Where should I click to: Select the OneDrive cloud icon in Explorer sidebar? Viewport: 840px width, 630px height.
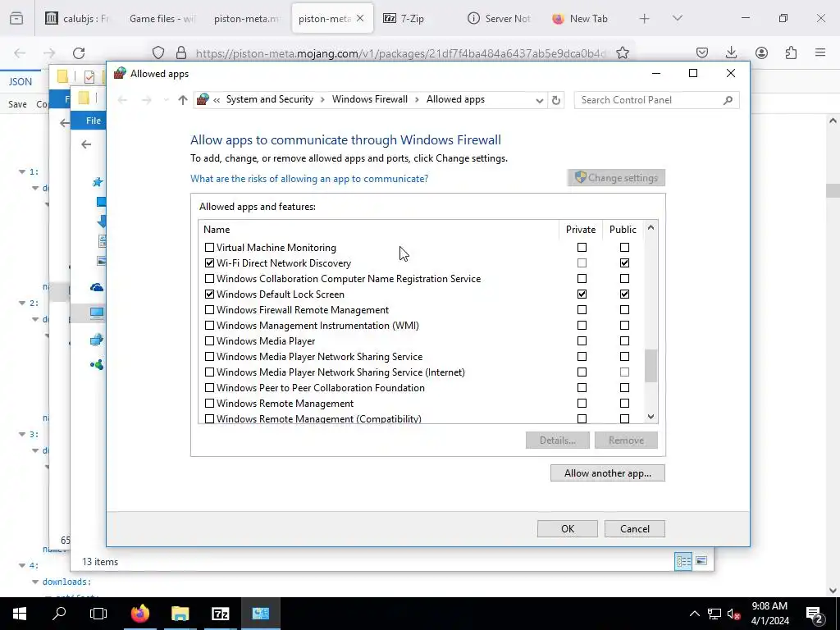[x=97, y=288]
